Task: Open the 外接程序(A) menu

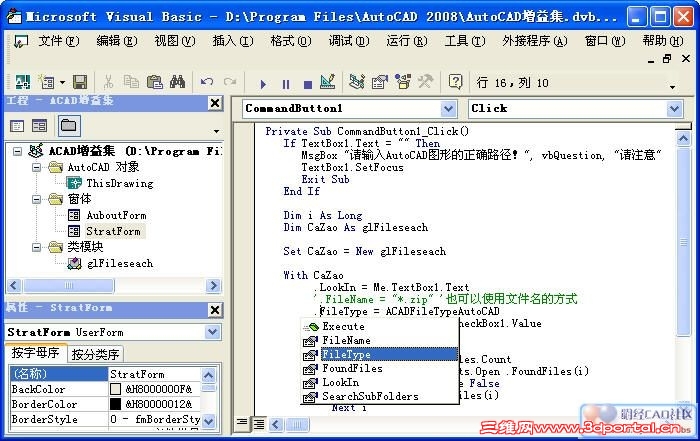Action: (535, 41)
